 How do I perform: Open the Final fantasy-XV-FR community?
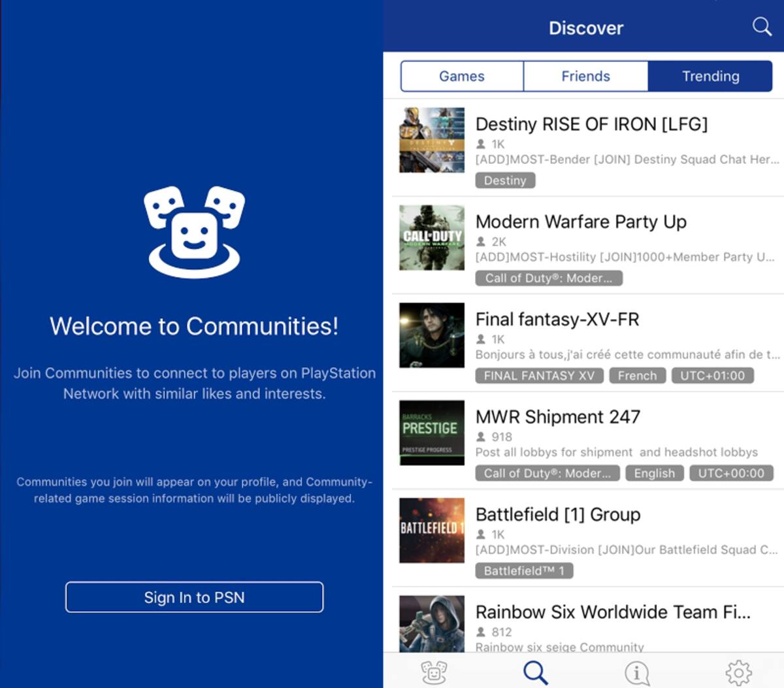(x=588, y=343)
